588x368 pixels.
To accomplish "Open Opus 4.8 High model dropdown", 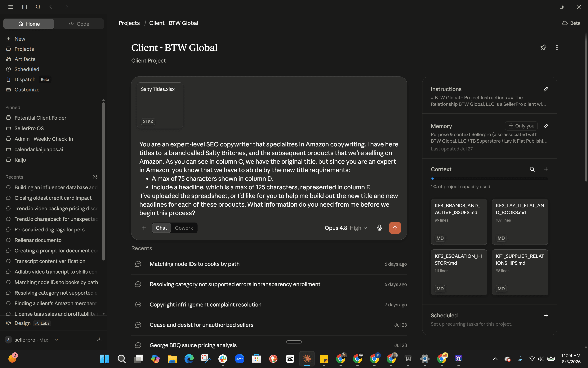I will click(345, 228).
